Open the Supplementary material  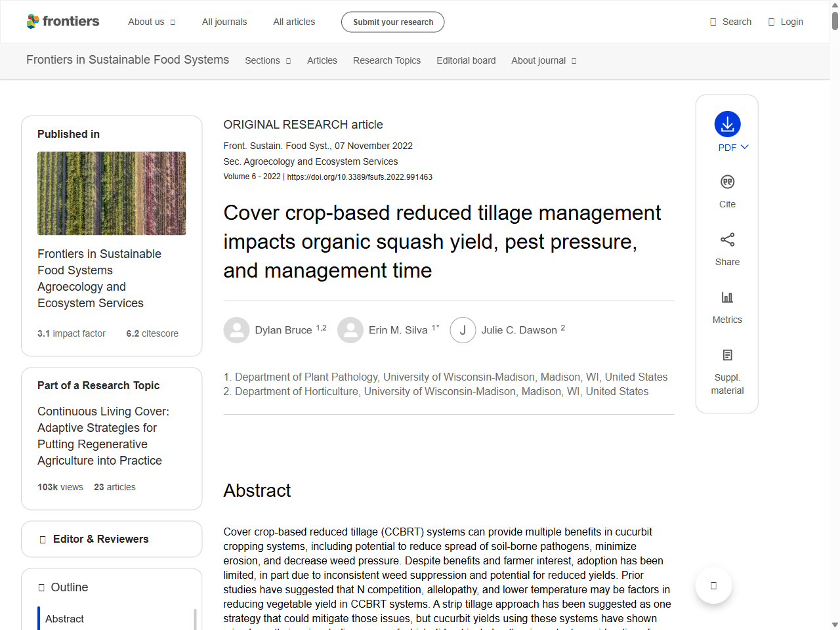tap(727, 367)
